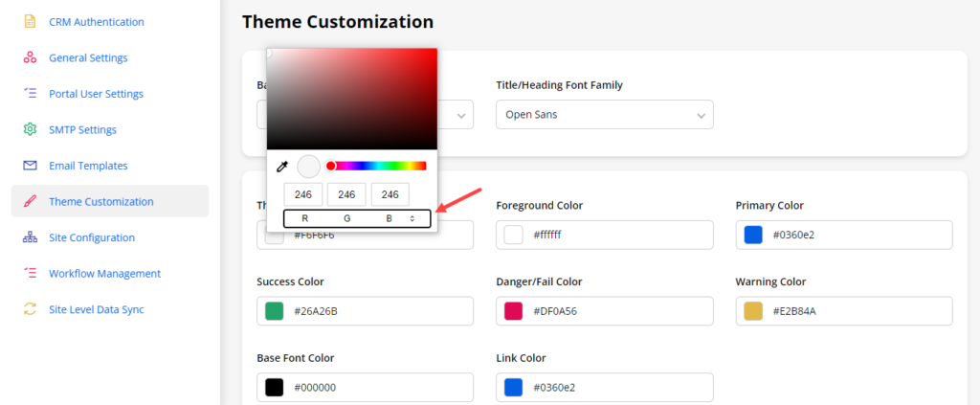Click the SMTP Settings gear icon
Viewport: 980px width, 405px height.
tap(30, 130)
